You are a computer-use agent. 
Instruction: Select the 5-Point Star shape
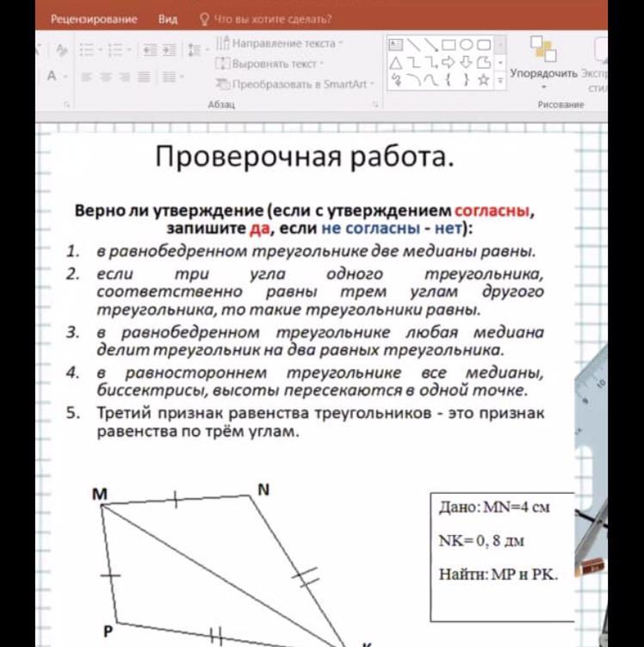coord(484,79)
